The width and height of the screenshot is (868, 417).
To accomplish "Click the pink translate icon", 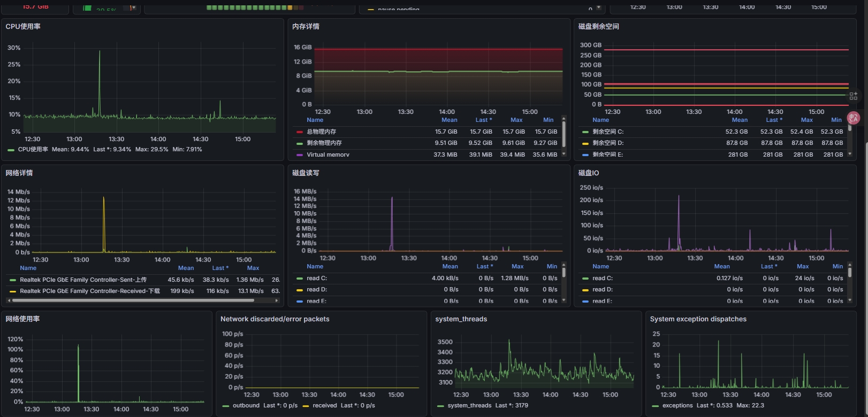I will [854, 118].
